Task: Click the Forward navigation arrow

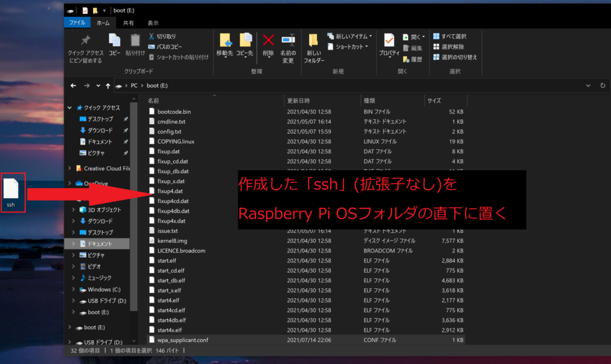Action: pyautogui.click(x=87, y=86)
